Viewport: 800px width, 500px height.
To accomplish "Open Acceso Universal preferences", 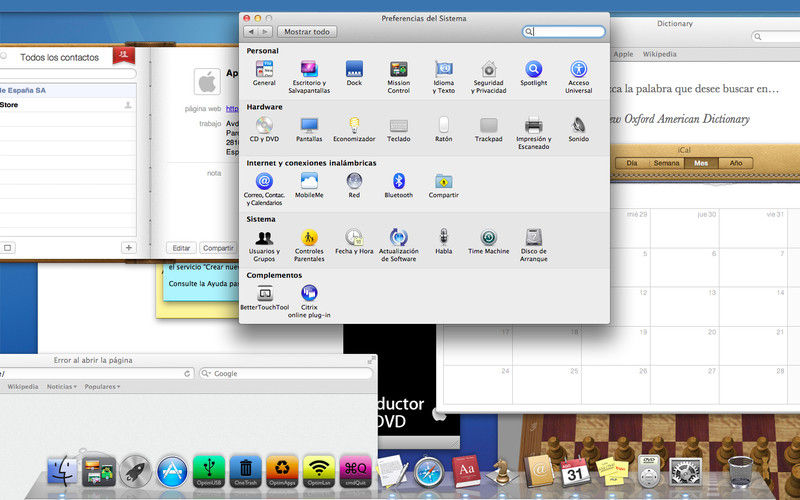I will point(578,77).
